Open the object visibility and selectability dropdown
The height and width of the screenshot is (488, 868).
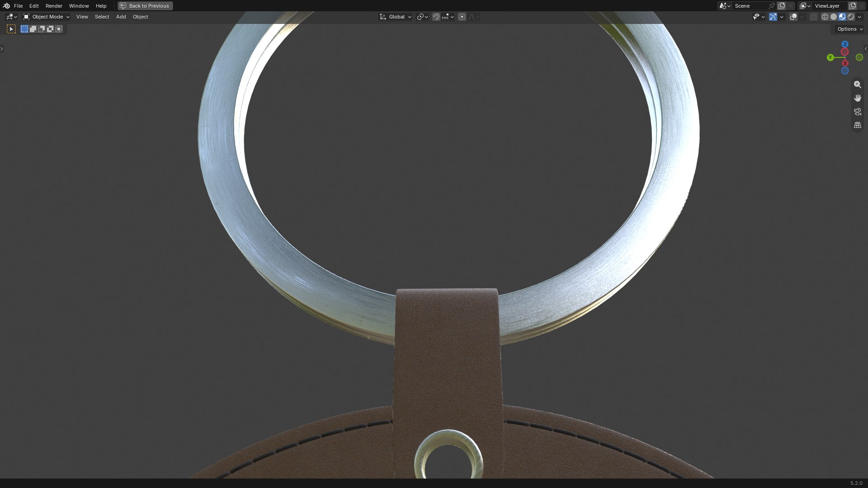(x=759, y=17)
